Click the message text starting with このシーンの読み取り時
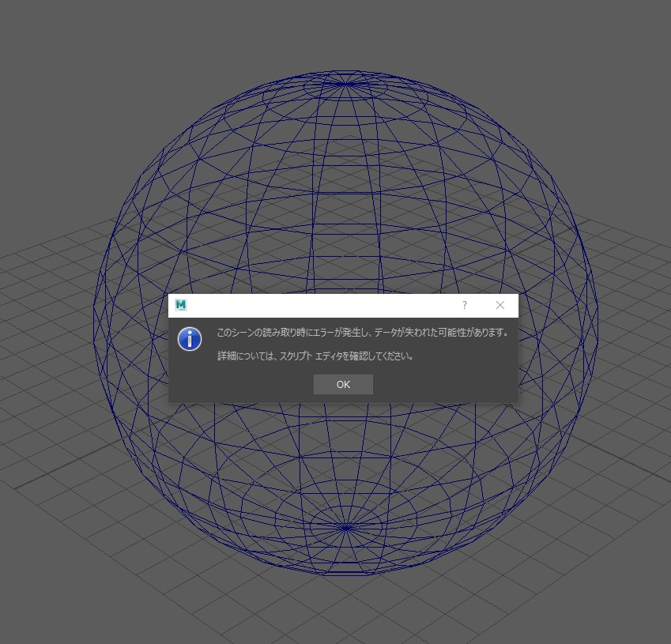Image resolution: width=671 pixels, height=644 pixels. tap(363, 333)
